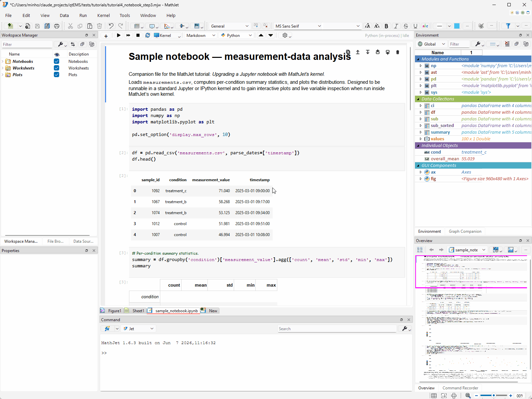Save all with the blue floppy icon

47,26
